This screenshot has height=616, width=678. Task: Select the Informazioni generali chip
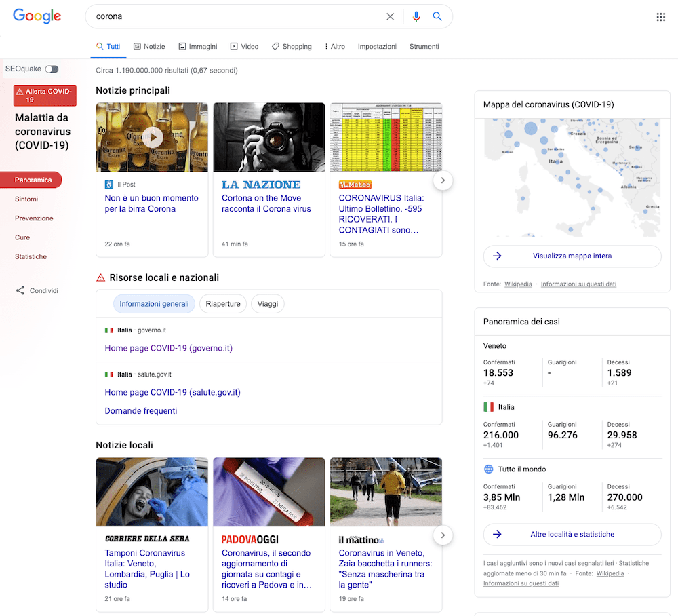(x=154, y=304)
